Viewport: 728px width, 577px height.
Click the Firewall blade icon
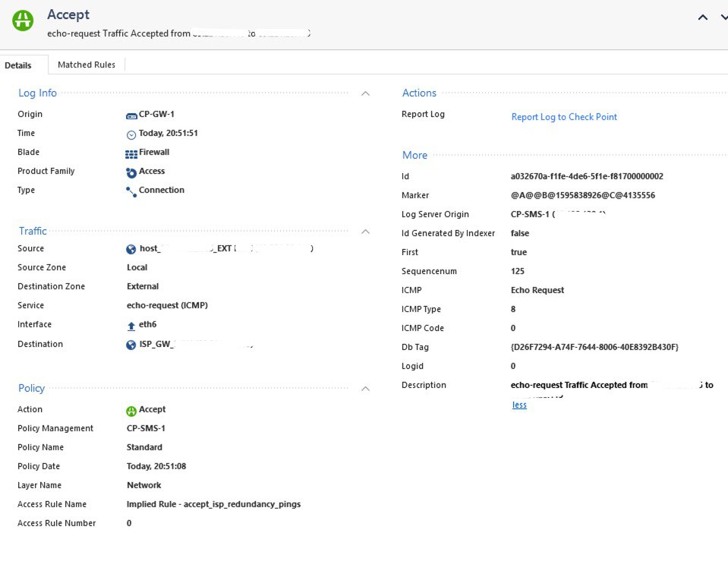click(131, 153)
